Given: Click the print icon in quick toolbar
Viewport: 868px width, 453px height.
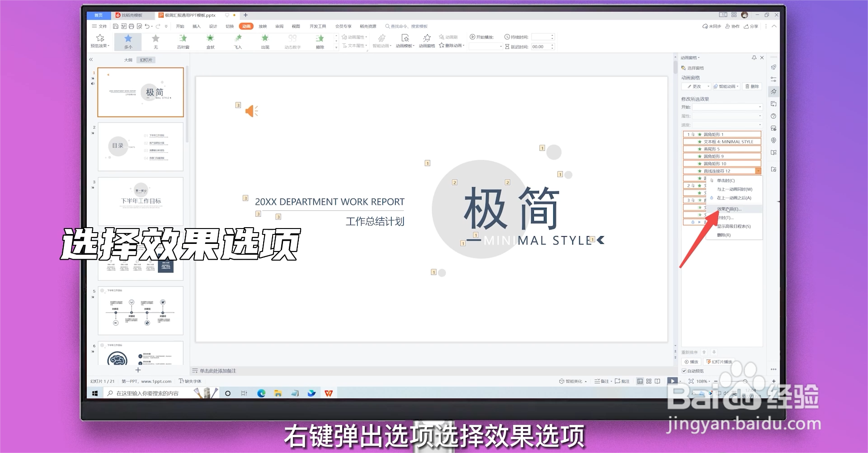Looking at the screenshot, I should [132, 26].
